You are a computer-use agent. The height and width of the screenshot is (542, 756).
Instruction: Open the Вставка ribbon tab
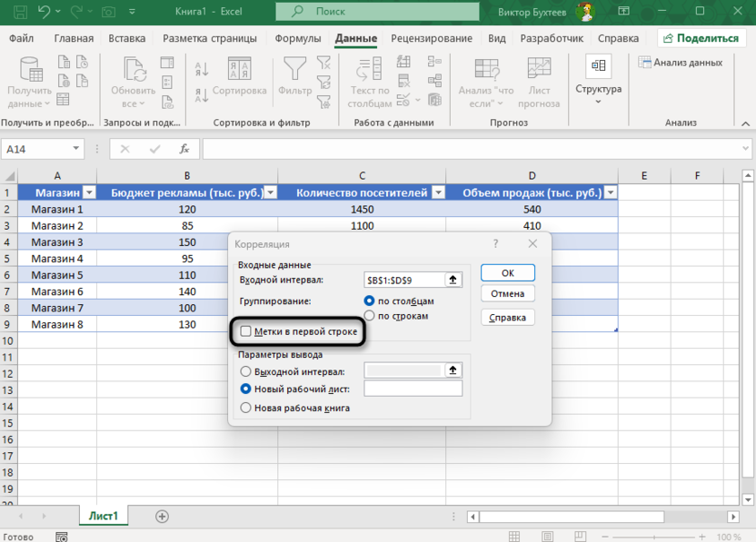pos(126,39)
